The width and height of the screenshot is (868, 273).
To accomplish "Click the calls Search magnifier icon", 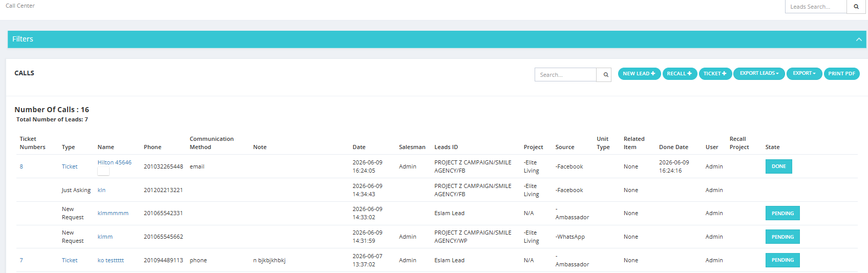I will 605,75.
